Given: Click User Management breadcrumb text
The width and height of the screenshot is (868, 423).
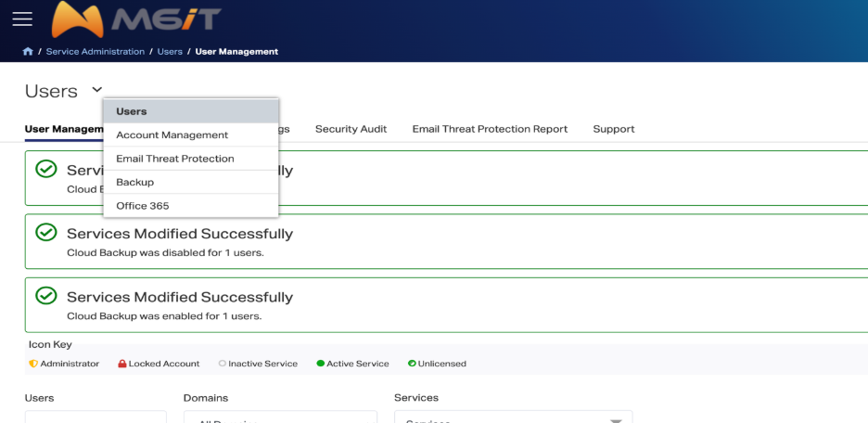Looking at the screenshot, I should tap(236, 52).
